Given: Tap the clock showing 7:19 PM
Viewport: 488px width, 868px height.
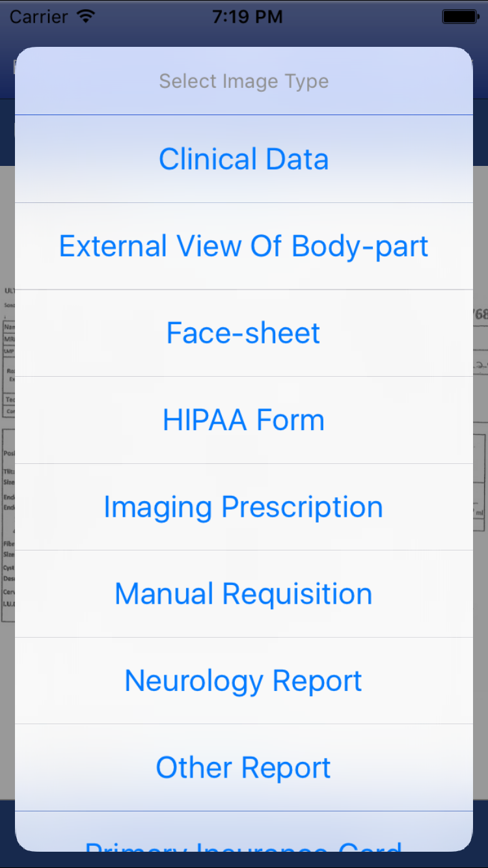Looking at the screenshot, I should point(247,16).
